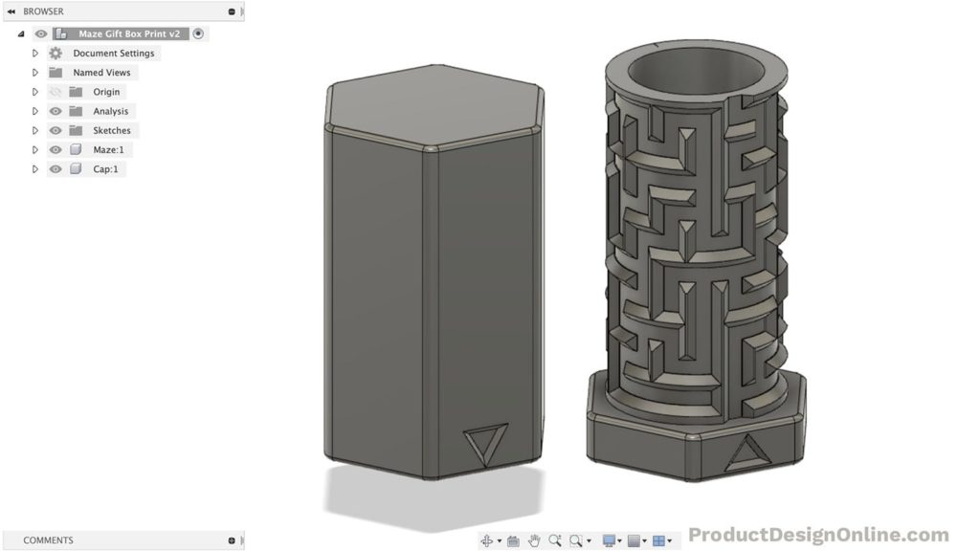The width and height of the screenshot is (980, 551).
Task: Click the Viewports layout icon
Action: 658,541
